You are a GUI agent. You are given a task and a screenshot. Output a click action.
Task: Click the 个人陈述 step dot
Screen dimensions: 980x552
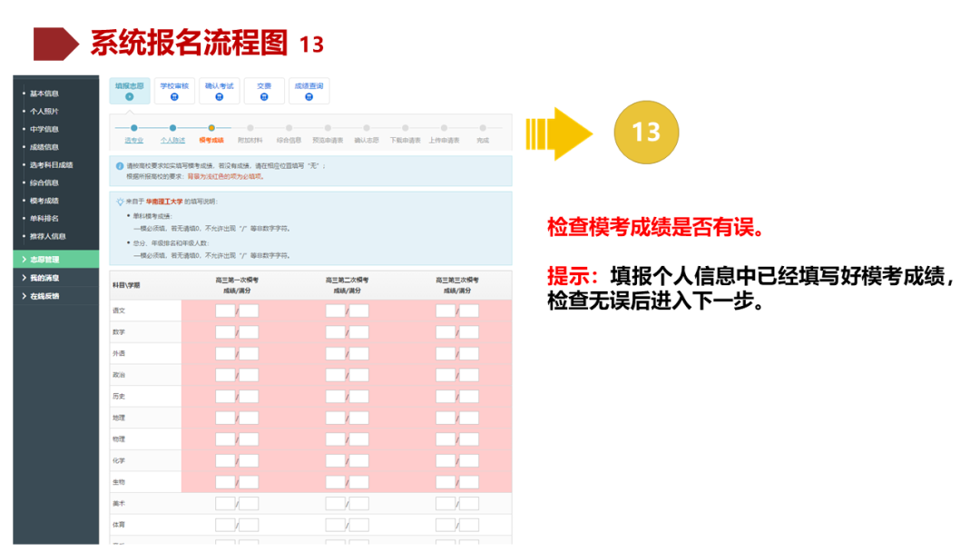[173, 127]
